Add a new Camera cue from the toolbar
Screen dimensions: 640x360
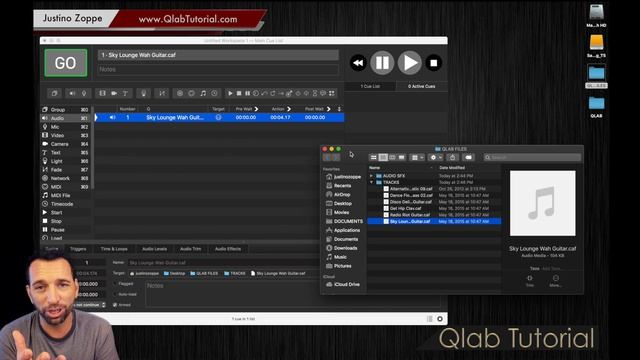114,93
